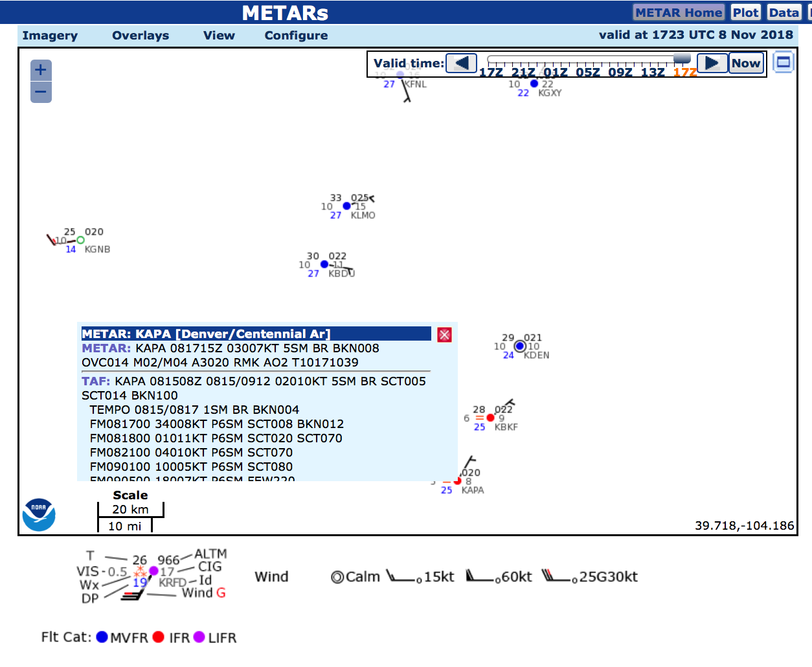Go to METAR Home
This screenshot has width=812, height=667.
coord(679,12)
